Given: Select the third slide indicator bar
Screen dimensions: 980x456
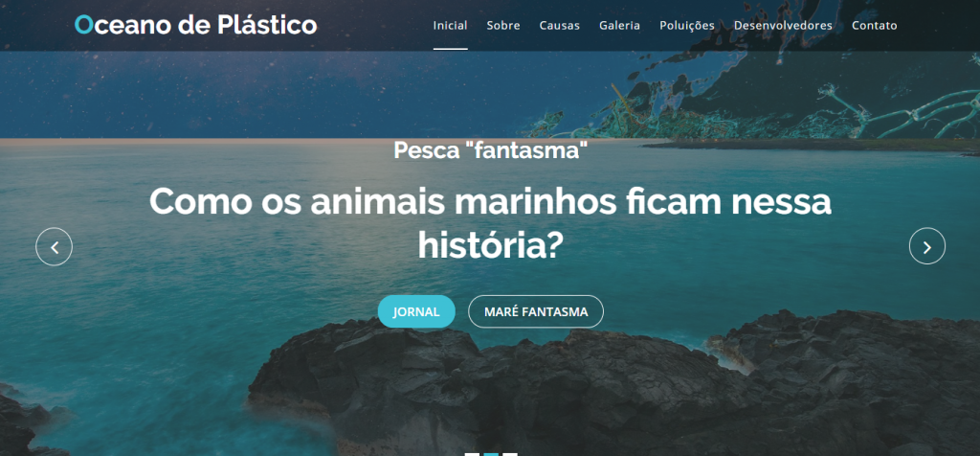Looking at the screenshot, I should [511, 454].
